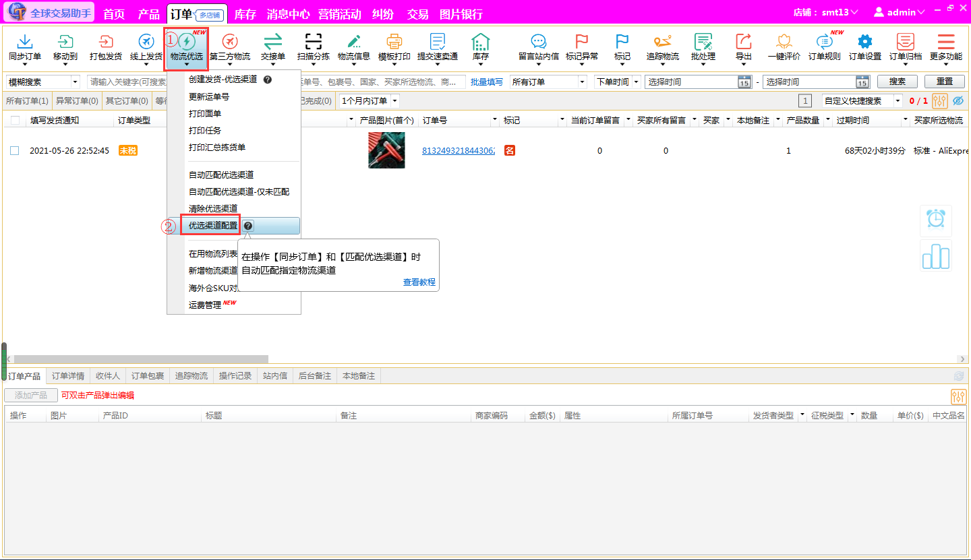
Task: Select 创建发货-优选渠道 menu item
Action: pyautogui.click(x=223, y=80)
